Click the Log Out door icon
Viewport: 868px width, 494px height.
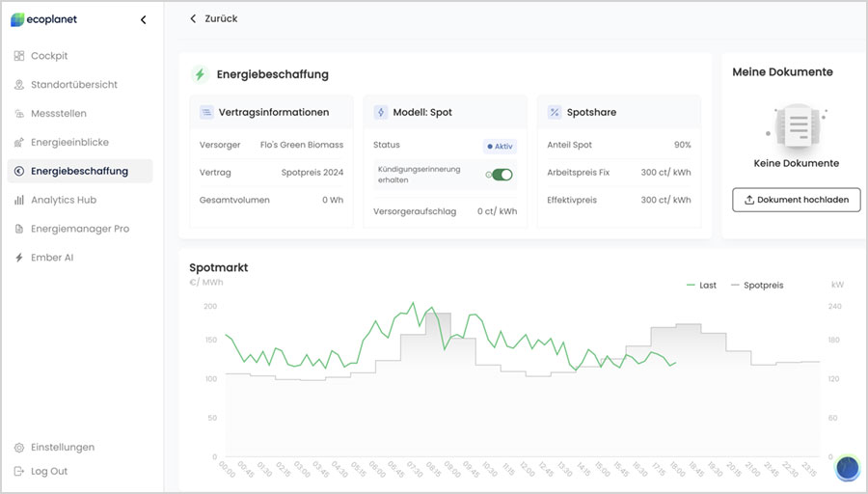(19, 471)
